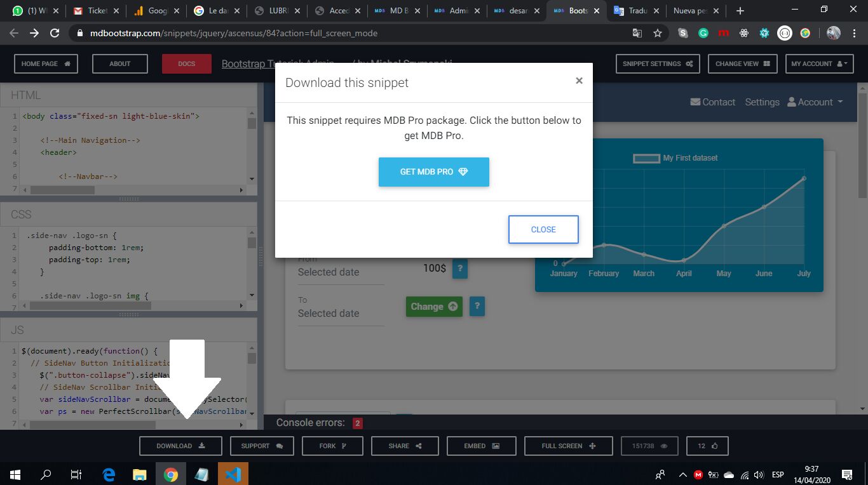This screenshot has height=485, width=868.
Task: Dismiss the Download this snippet dialog with X
Action: point(579,81)
